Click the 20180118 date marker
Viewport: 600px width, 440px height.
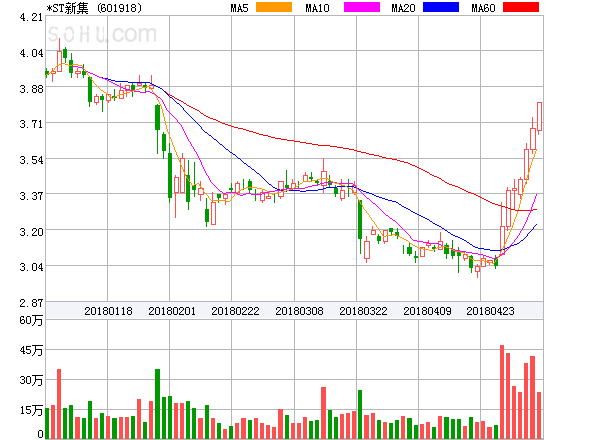click(108, 311)
